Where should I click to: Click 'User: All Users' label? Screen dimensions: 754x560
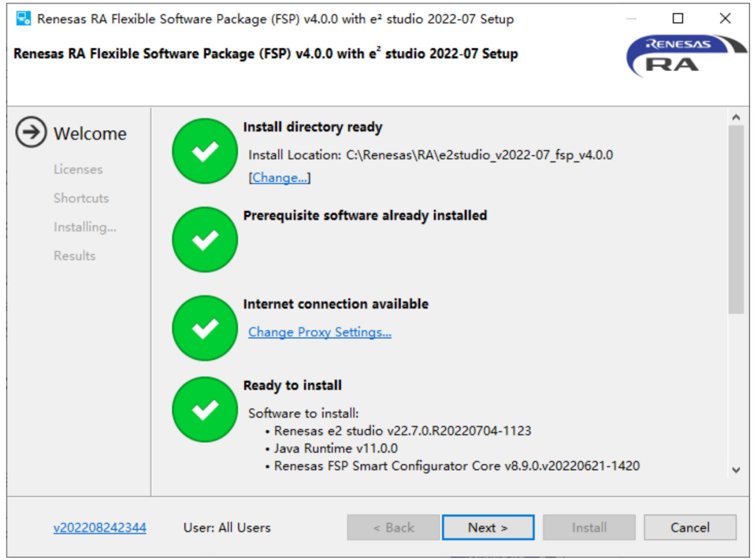point(227,528)
